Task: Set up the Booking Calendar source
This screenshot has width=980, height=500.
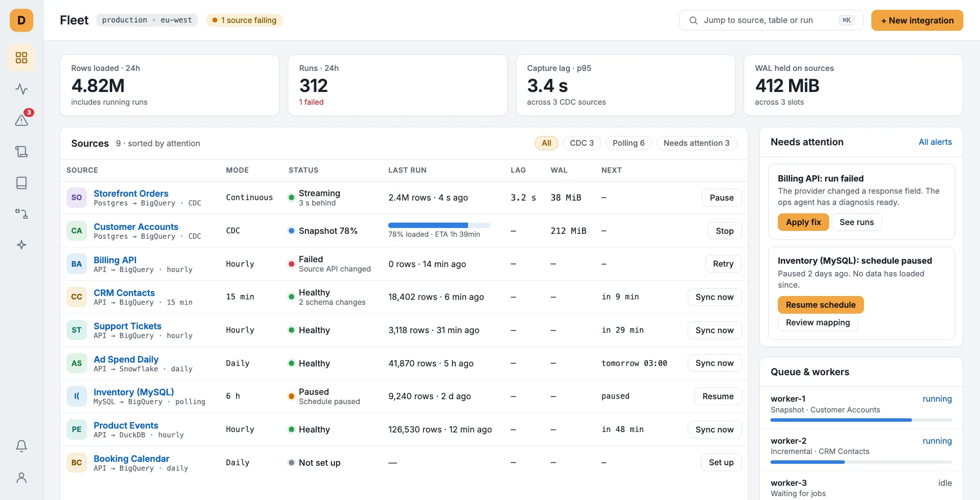Action: point(721,462)
